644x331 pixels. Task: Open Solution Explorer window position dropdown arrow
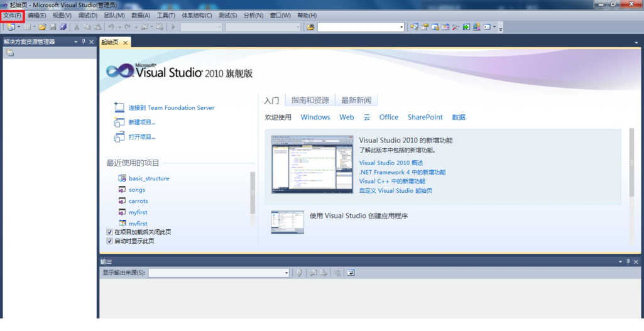76,42
